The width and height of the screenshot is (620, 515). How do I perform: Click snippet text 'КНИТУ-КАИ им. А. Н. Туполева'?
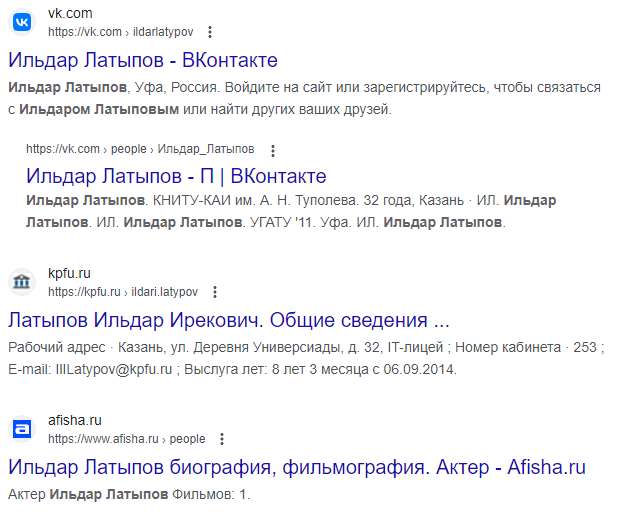(x=256, y=201)
